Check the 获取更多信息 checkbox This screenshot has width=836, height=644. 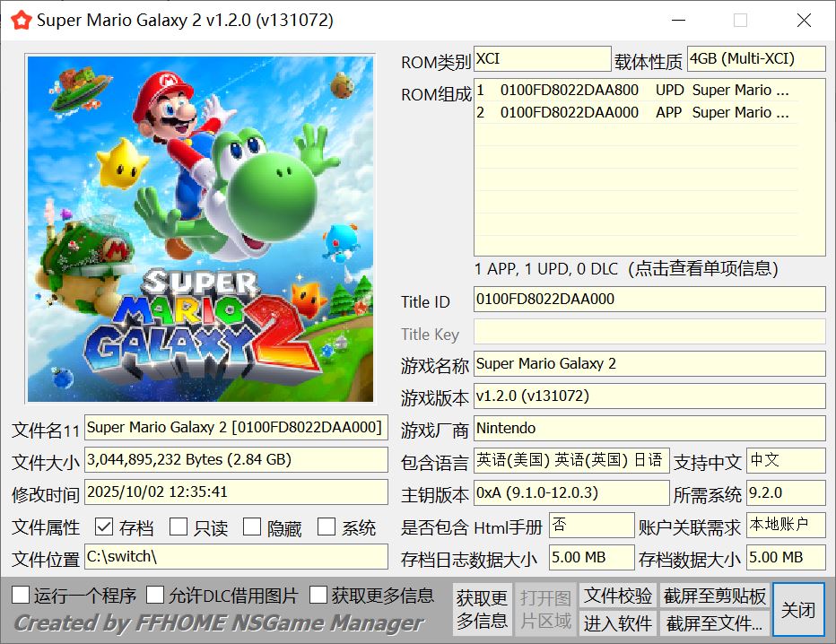(x=318, y=595)
